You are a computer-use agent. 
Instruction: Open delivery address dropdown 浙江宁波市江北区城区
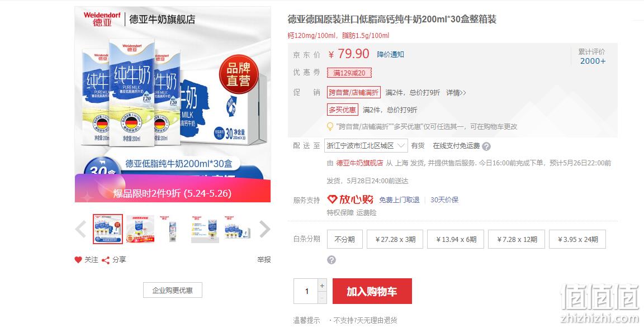pos(366,146)
